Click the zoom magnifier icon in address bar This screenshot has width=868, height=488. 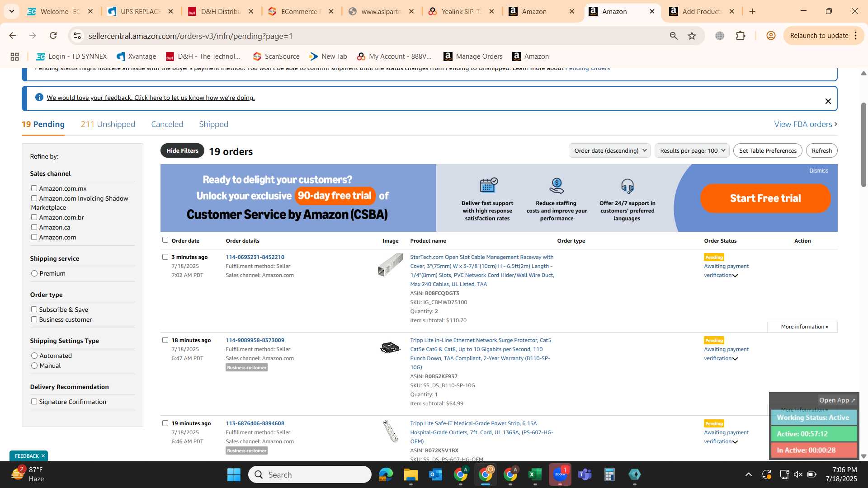point(674,36)
